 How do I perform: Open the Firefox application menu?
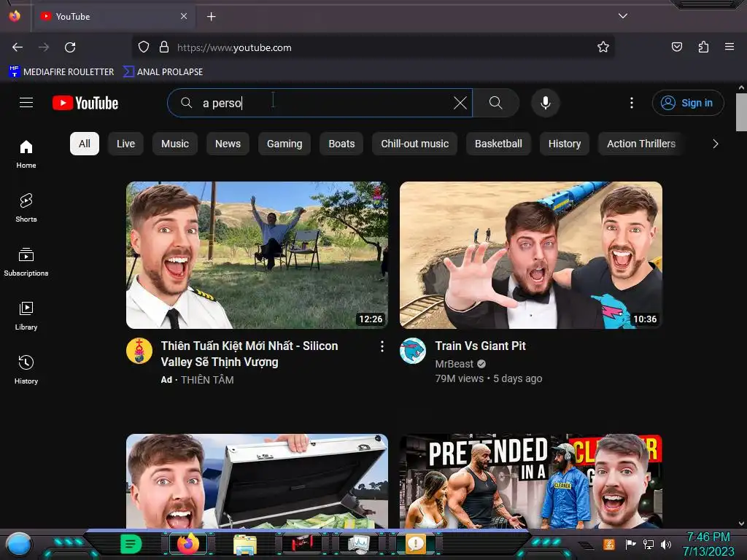729,47
